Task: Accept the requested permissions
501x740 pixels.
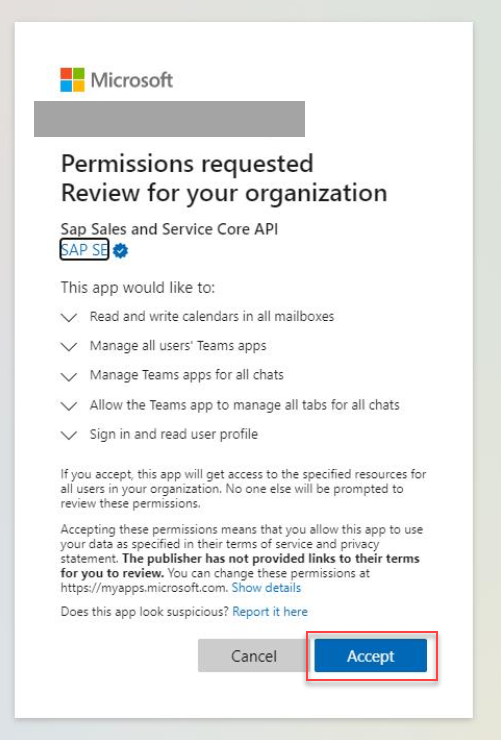Action: 371,656
